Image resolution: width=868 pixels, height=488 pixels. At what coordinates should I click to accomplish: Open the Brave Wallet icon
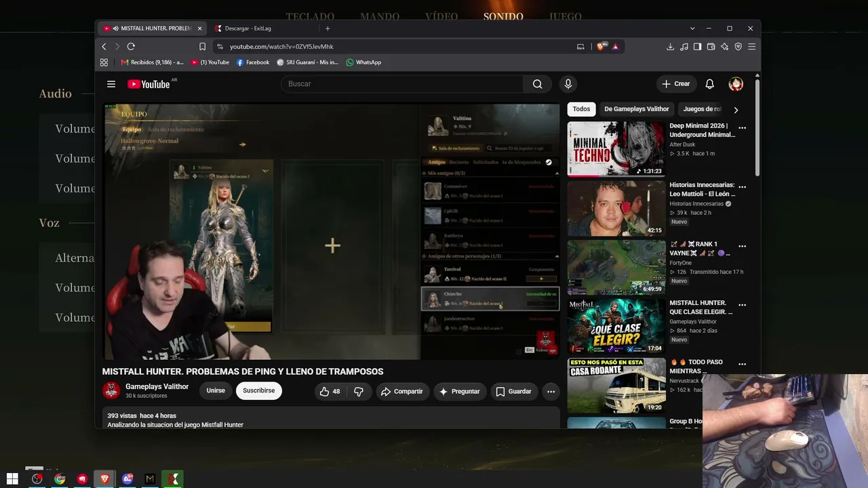pyautogui.click(x=711, y=47)
